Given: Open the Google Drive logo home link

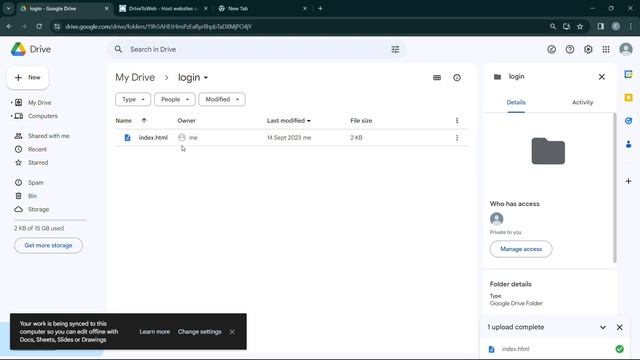Looking at the screenshot, I should tap(31, 49).
